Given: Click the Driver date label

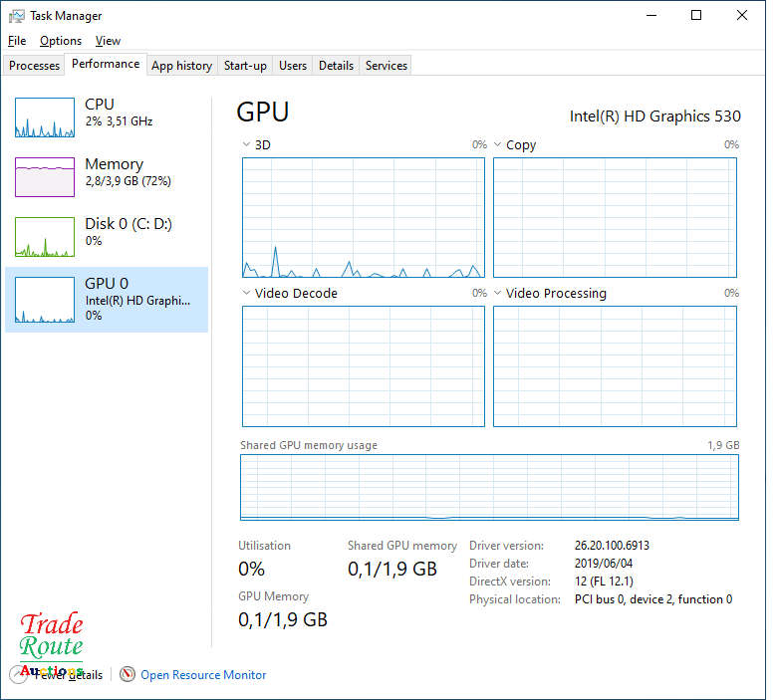Looking at the screenshot, I should coord(499,564).
